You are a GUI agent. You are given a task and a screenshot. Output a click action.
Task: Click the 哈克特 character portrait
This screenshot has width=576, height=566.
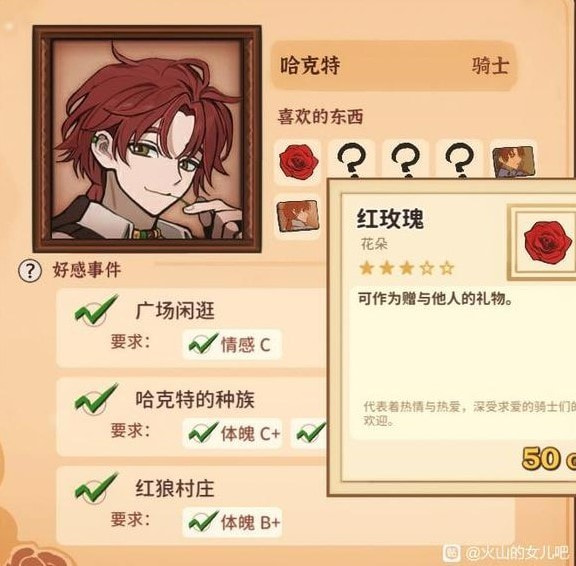(147, 139)
